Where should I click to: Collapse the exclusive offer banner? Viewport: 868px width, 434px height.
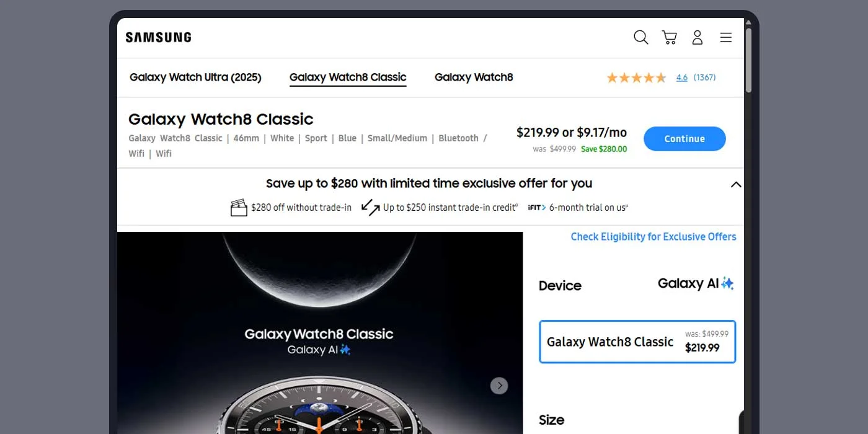pyautogui.click(x=736, y=184)
